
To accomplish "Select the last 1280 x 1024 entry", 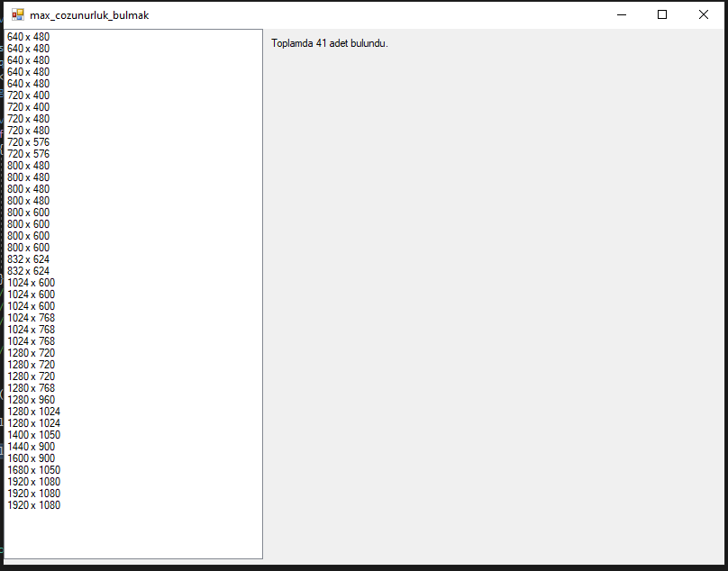I will [34, 423].
